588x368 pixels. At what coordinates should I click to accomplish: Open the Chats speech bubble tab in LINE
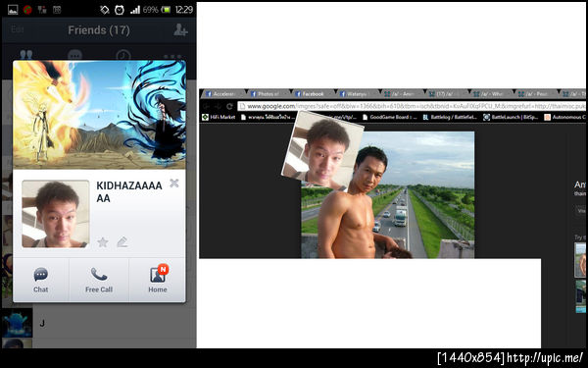coord(74,55)
